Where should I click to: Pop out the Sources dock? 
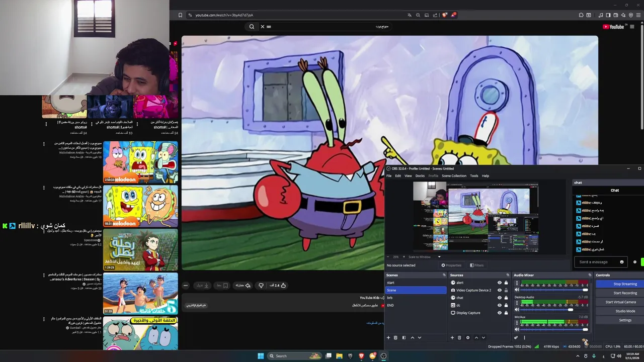508,275
